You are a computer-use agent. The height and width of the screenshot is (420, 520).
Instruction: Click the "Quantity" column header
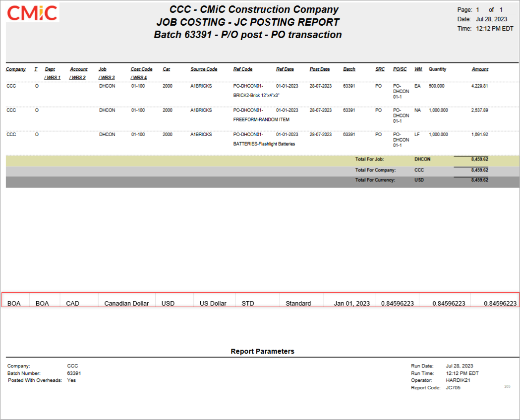coord(437,69)
